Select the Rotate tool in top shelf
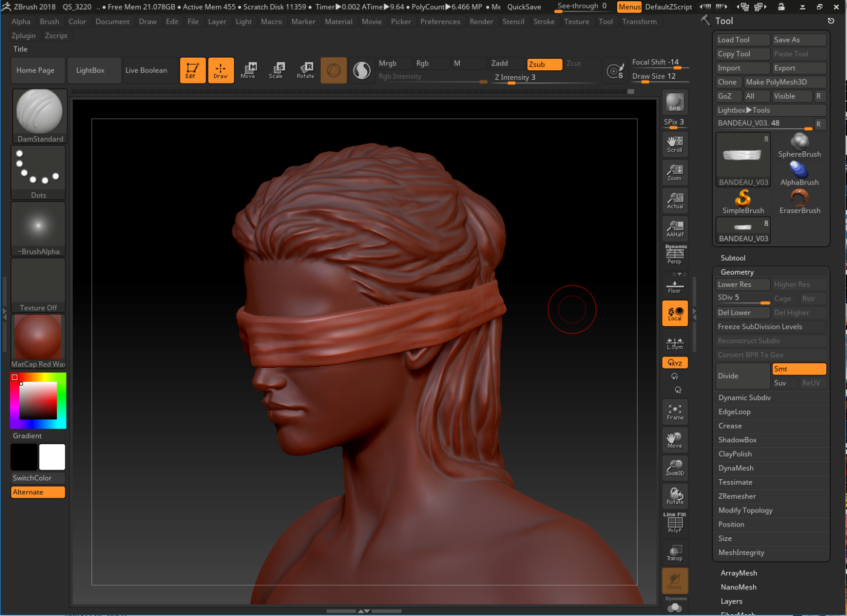Viewport: 847px width, 616px height. point(305,70)
